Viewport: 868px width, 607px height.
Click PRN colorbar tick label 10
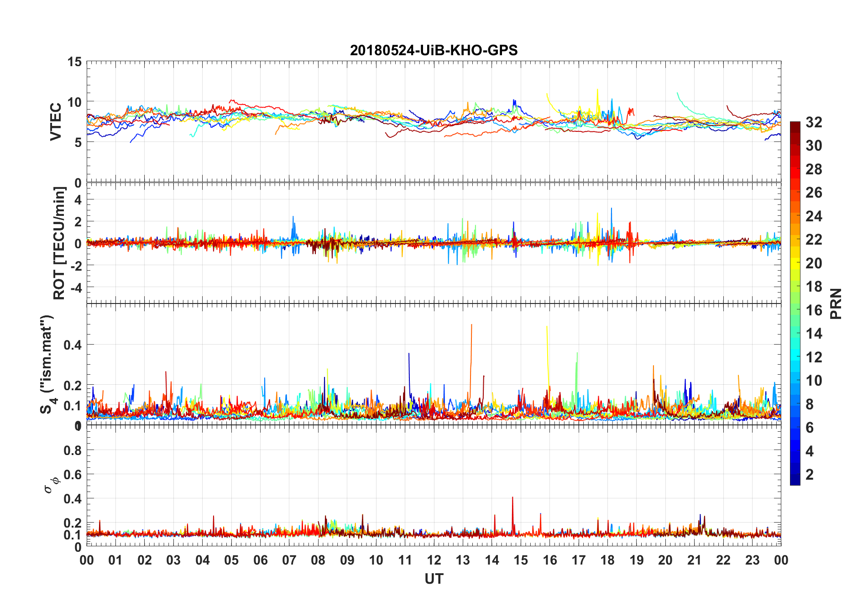pos(814,381)
